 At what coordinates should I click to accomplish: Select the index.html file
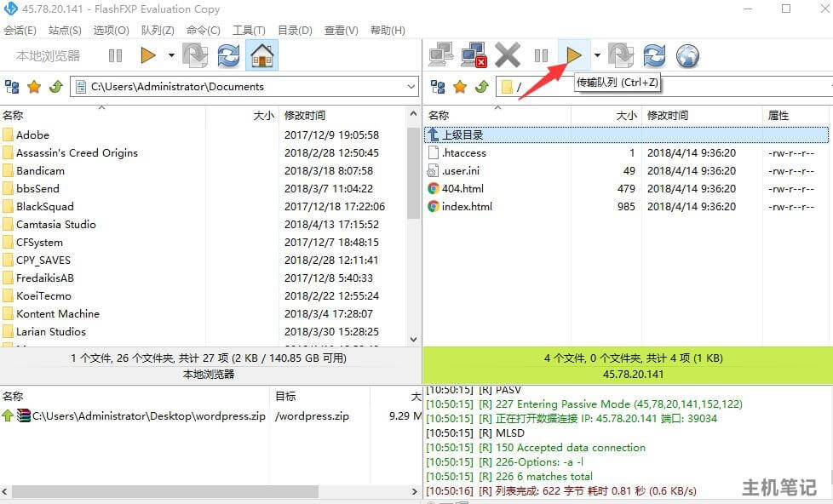point(468,206)
